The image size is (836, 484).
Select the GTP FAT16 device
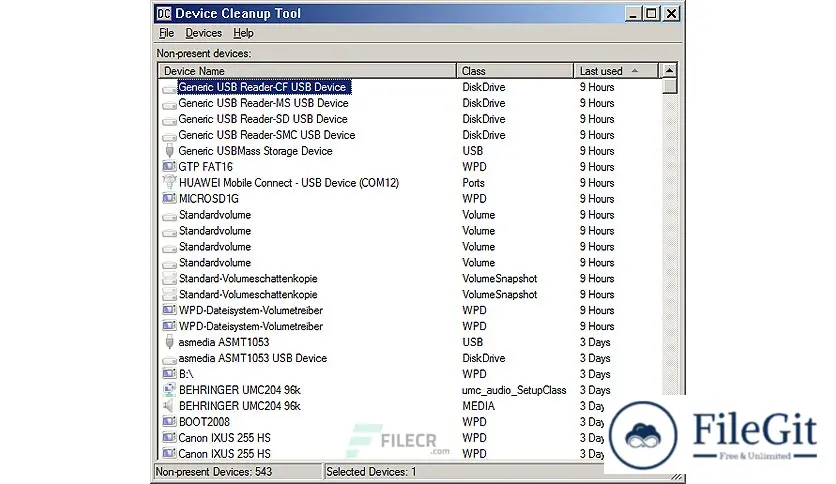(205, 167)
